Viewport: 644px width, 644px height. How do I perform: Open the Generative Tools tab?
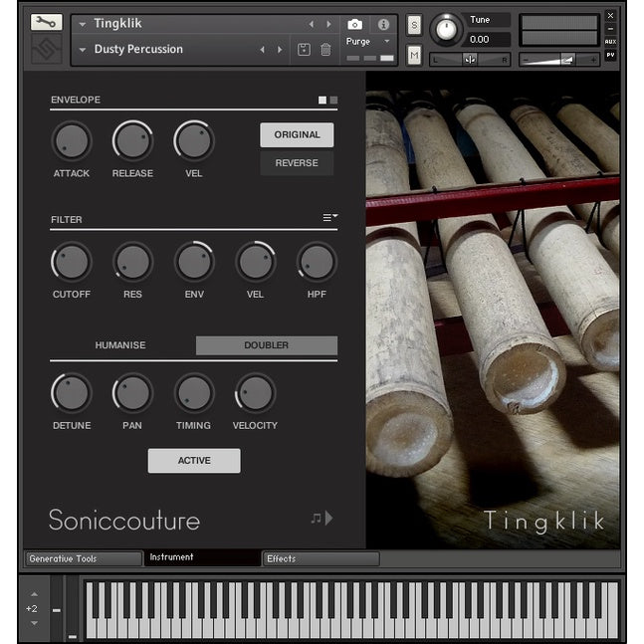[x=84, y=558]
